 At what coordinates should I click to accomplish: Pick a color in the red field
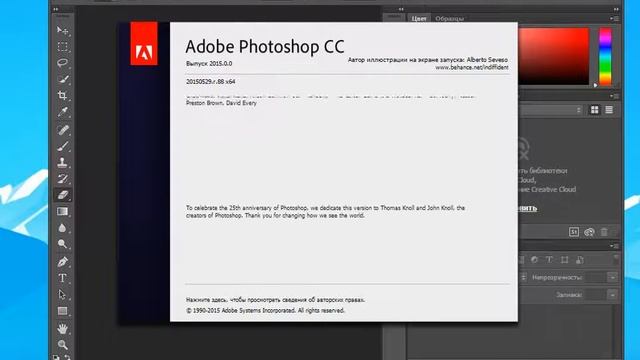(553, 56)
